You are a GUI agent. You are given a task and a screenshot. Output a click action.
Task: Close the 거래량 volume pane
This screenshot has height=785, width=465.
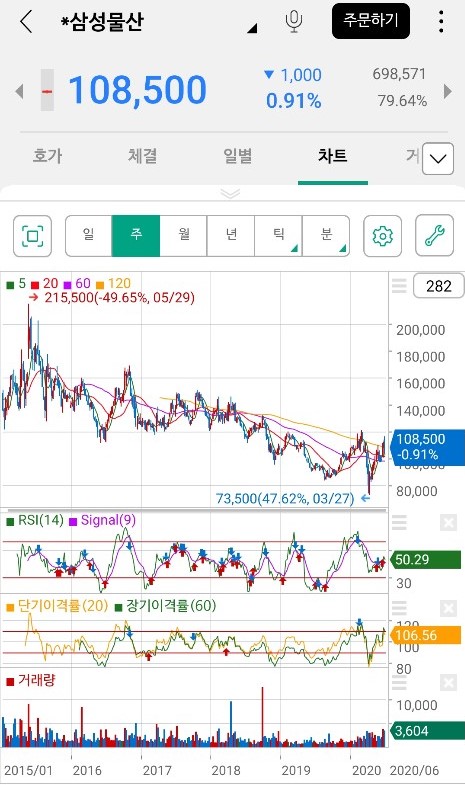pos(448,682)
